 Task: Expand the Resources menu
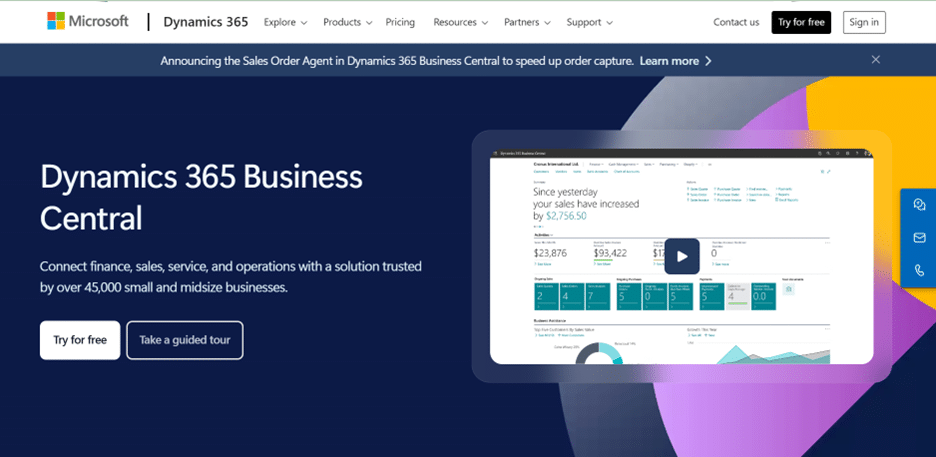tap(461, 22)
